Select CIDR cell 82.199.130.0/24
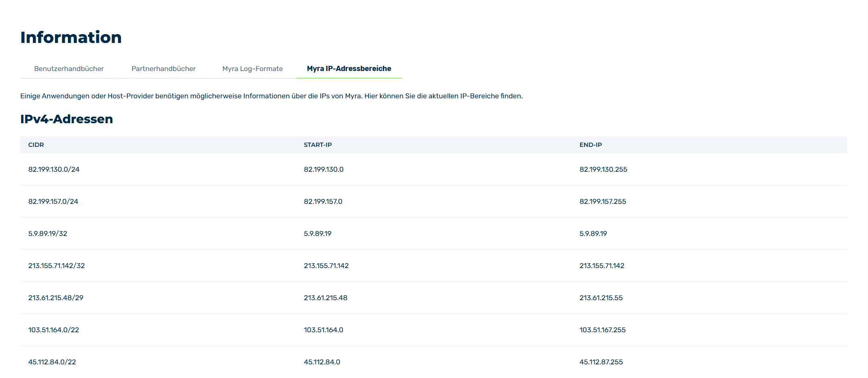This screenshot has width=868, height=378. [x=54, y=169]
